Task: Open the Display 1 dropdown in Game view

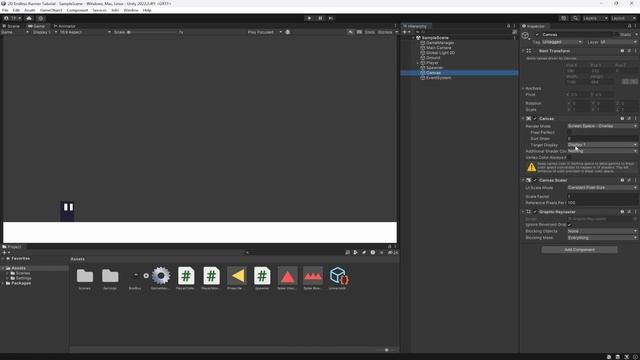Action: (44, 32)
